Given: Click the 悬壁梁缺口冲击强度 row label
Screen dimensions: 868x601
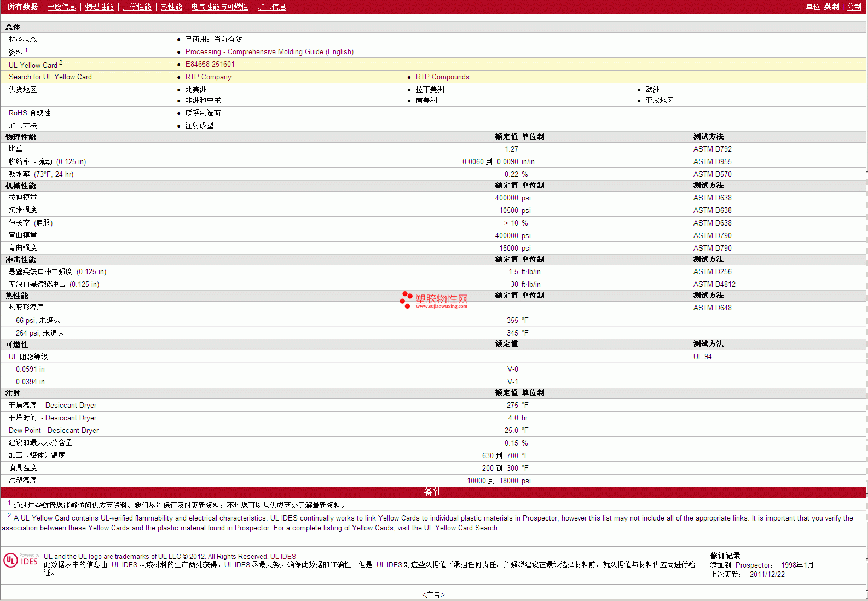Looking at the screenshot, I should (57, 271).
